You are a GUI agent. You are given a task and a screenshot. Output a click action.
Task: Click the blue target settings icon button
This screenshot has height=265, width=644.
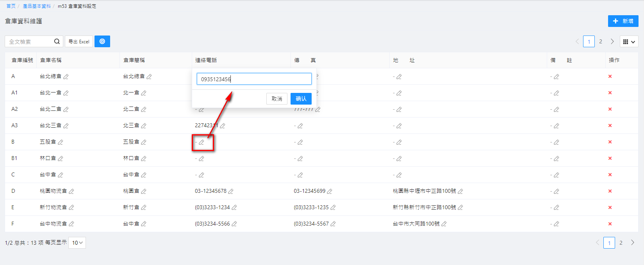point(102,41)
